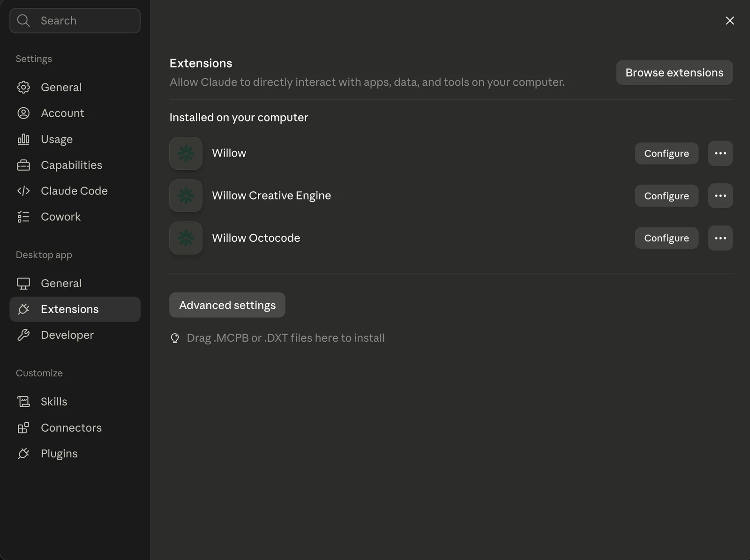Open more options for Willow Creative Engine

(720, 196)
